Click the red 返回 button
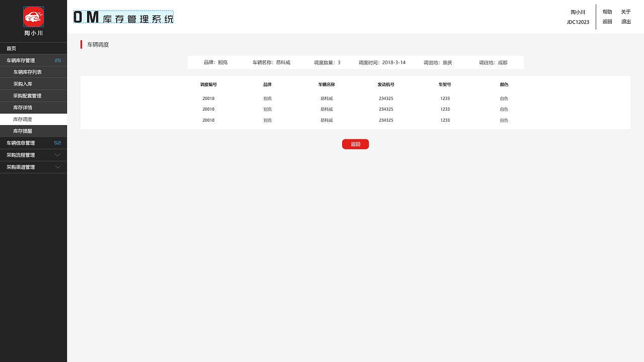 [355, 144]
